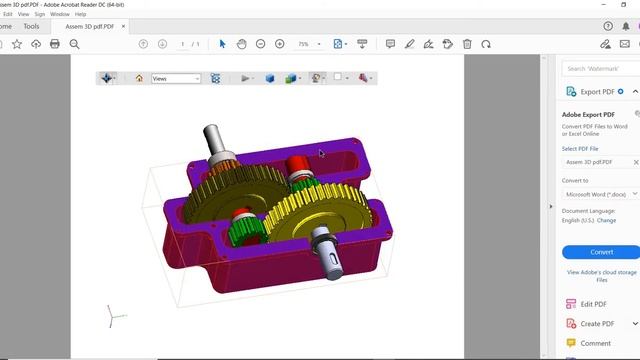Change the document language
The width and height of the screenshot is (640, 360).
click(x=606, y=220)
